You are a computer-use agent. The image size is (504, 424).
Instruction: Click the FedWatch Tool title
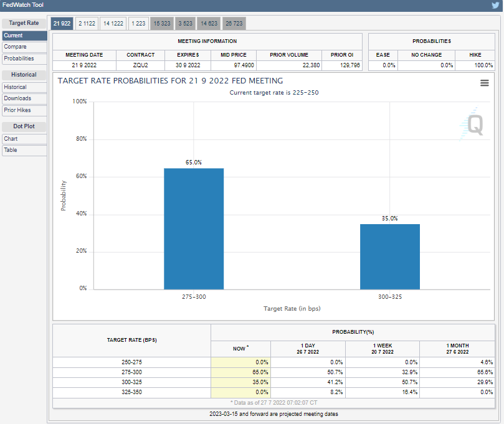click(23, 5)
